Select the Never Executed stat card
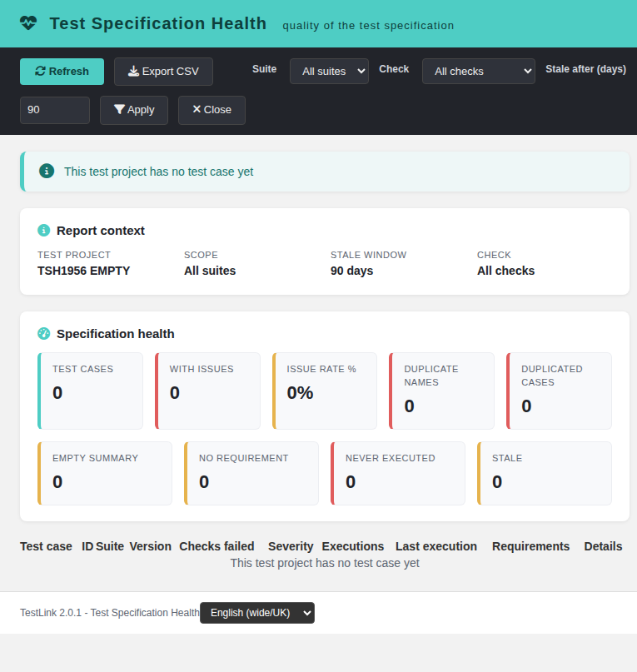 pyautogui.click(x=398, y=473)
